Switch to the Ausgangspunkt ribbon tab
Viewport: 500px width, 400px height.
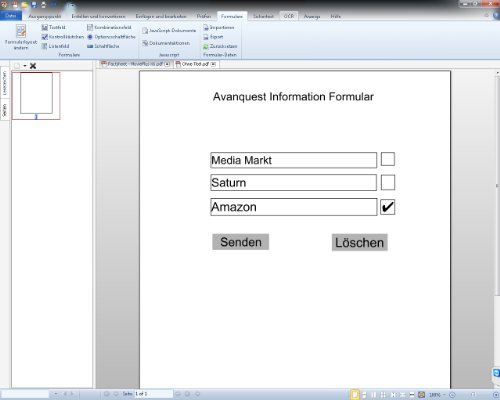[45, 16]
